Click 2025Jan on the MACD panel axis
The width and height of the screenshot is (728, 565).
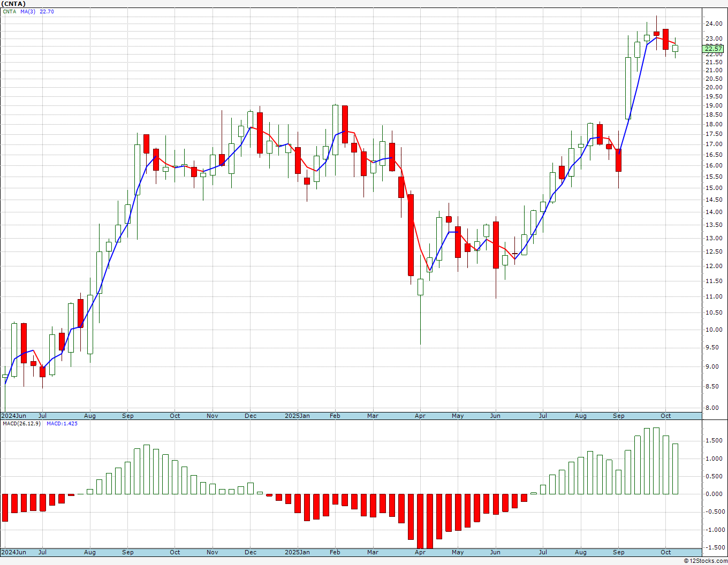click(x=297, y=552)
